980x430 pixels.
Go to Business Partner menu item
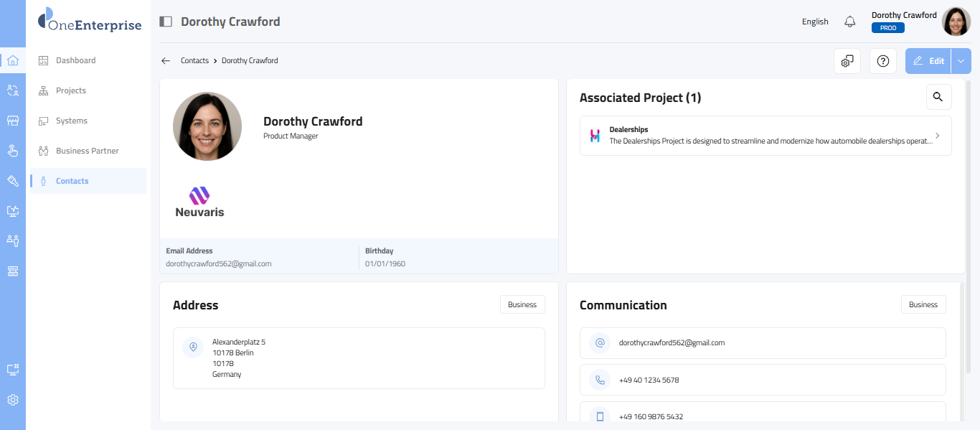point(87,151)
